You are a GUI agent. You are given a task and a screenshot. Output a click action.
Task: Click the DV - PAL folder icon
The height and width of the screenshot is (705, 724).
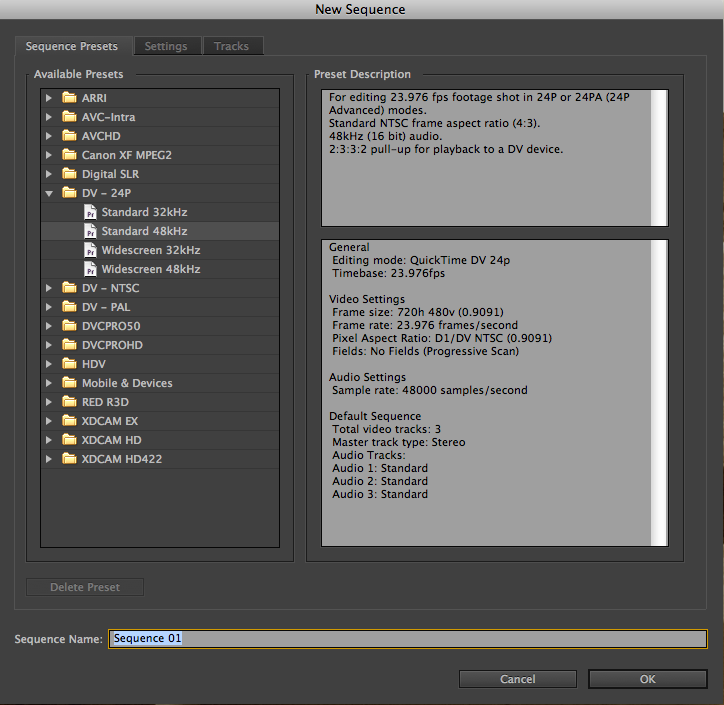(69, 307)
